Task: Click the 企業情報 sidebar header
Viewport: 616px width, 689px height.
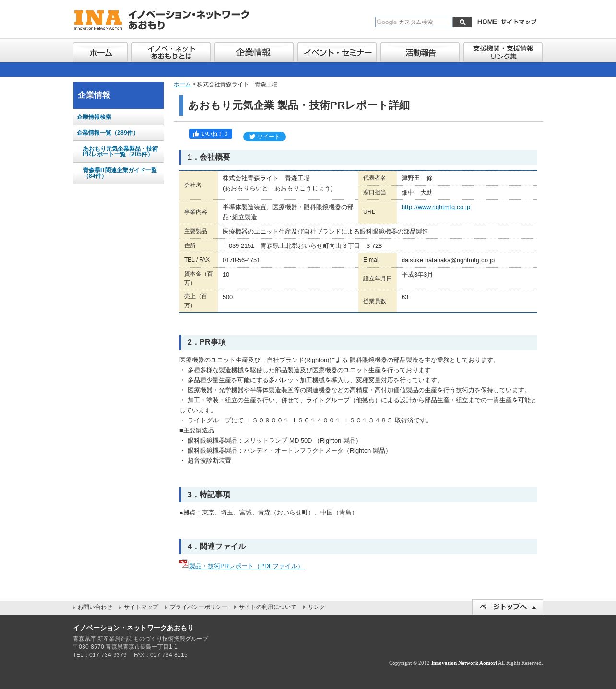Action: (118, 95)
